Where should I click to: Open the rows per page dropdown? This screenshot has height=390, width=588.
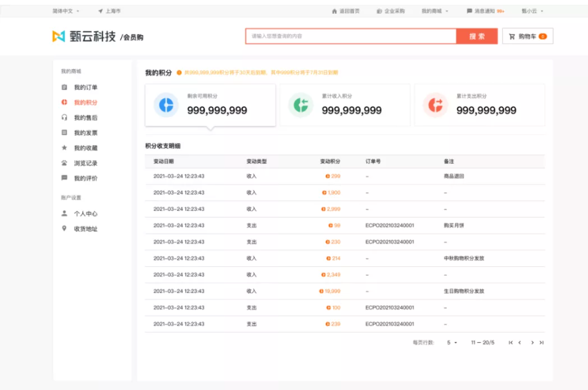452,343
